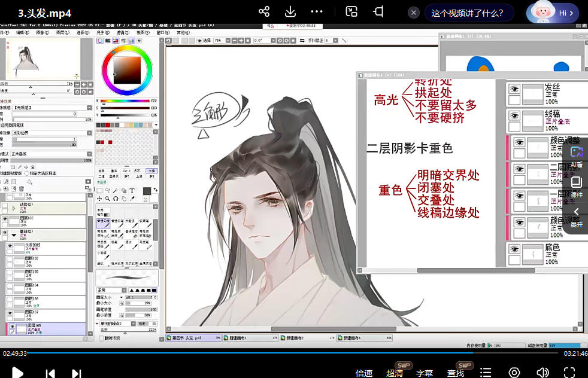The image size is (588, 378).
Task: Open the playlist icon in the player bar
Action: tap(486, 373)
